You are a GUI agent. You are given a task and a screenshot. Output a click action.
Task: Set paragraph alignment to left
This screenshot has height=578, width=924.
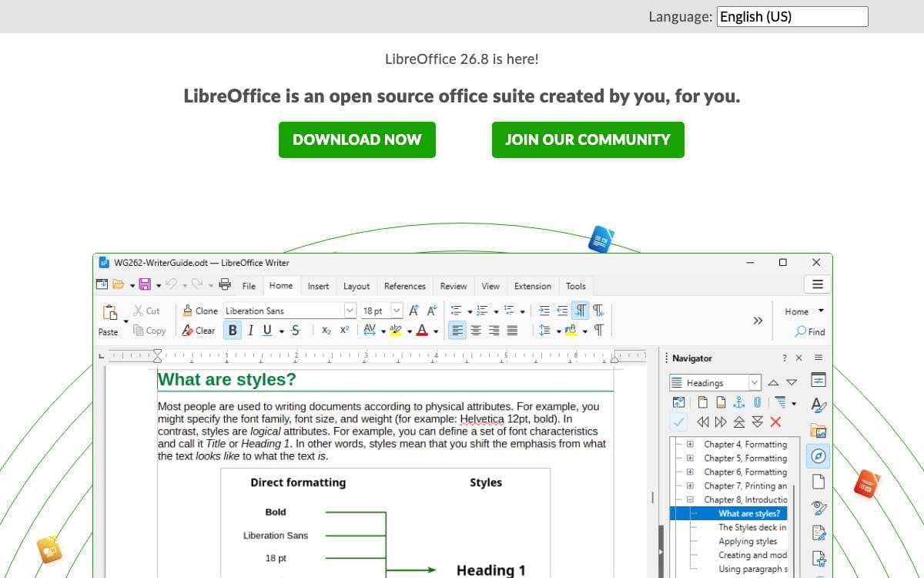click(x=457, y=331)
